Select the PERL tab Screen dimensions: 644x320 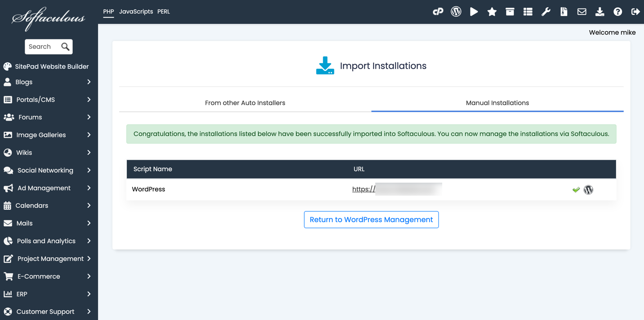click(164, 12)
